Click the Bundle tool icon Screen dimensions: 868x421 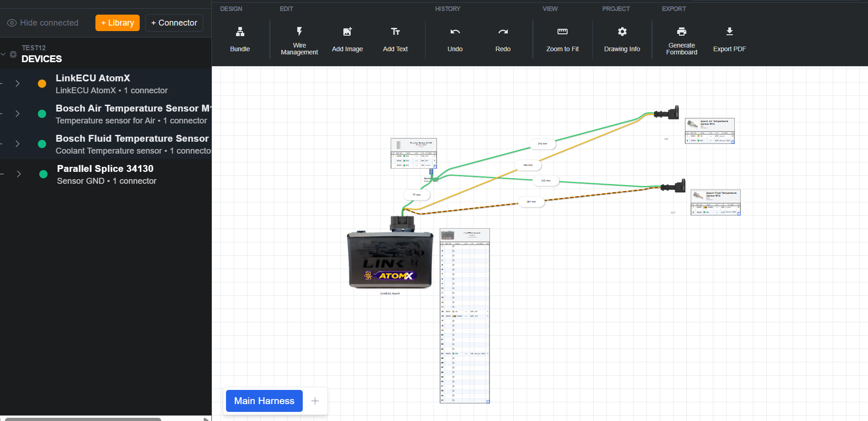(240, 32)
